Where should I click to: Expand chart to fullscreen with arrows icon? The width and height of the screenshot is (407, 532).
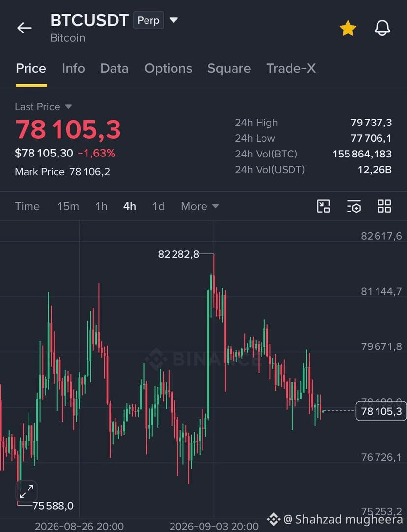point(27,491)
